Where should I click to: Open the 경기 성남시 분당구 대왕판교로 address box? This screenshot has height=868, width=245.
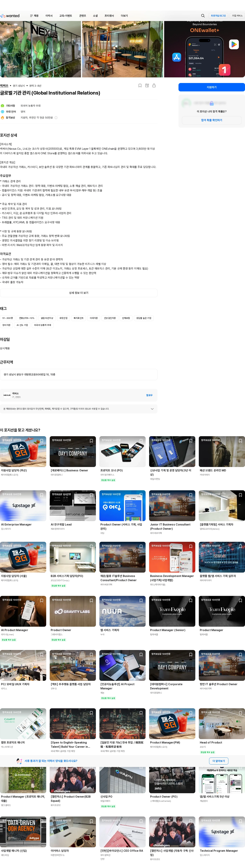click(79, 375)
